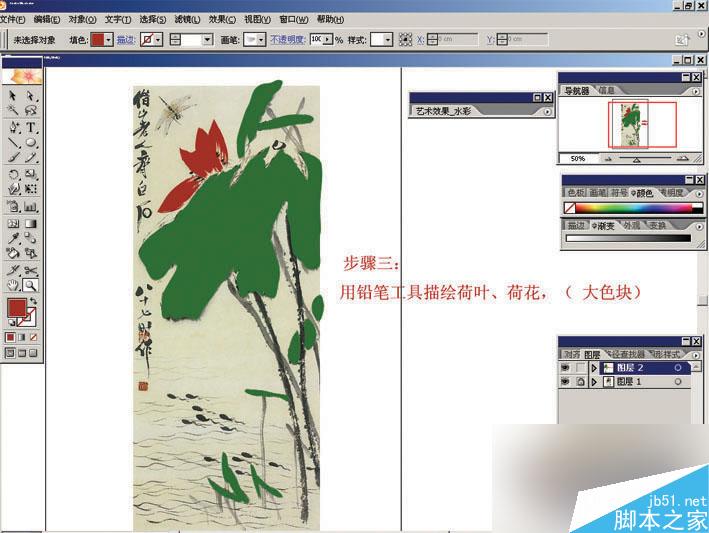Select the Line Segment tool
The width and height of the screenshot is (709, 533).
pyautogui.click(x=14, y=142)
